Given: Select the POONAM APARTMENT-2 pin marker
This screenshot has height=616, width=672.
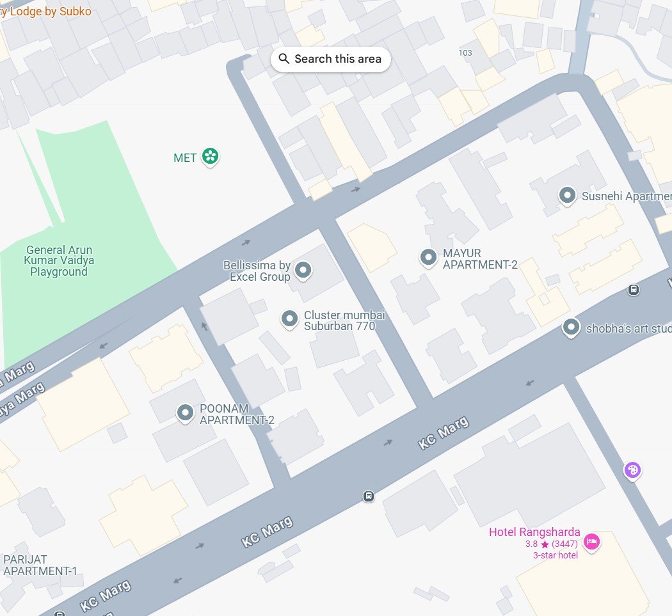Looking at the screenshot, I should pyautogui.click(x=185, y=414).
